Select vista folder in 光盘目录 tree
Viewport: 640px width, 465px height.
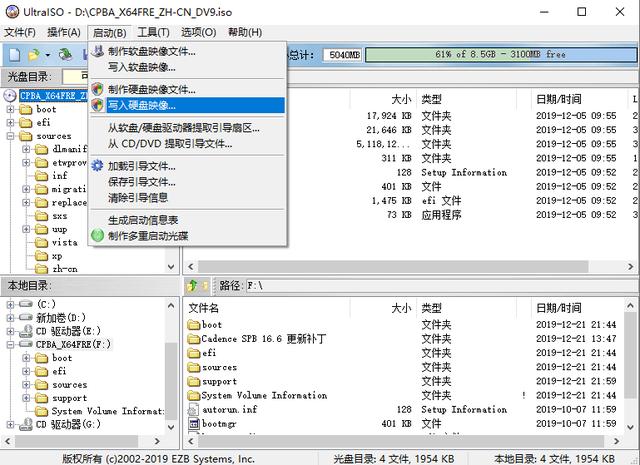tap(64, 243)
